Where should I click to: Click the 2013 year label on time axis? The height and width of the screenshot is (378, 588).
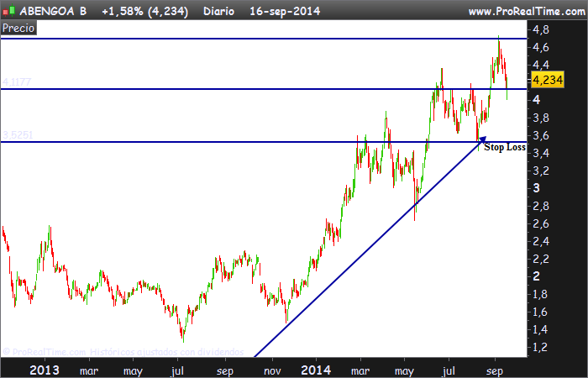coord(45,370)
